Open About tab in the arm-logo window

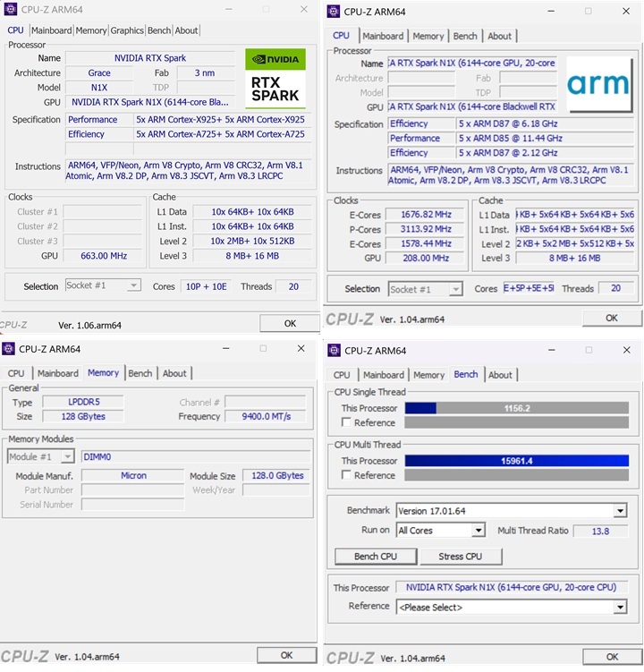500,36
